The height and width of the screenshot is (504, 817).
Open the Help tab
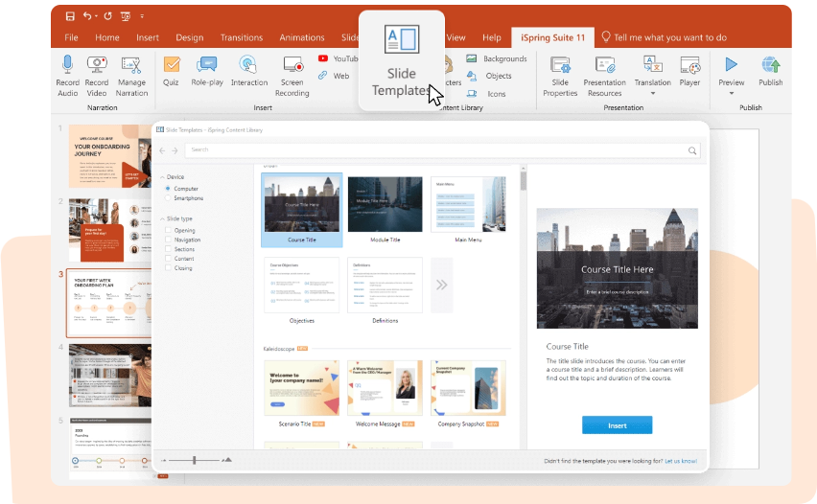click(491, 37)
